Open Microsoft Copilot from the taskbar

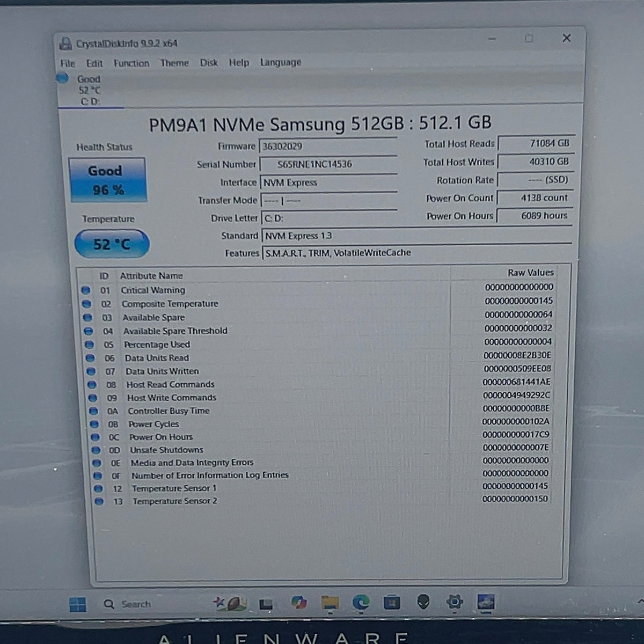tap(299, 603)
